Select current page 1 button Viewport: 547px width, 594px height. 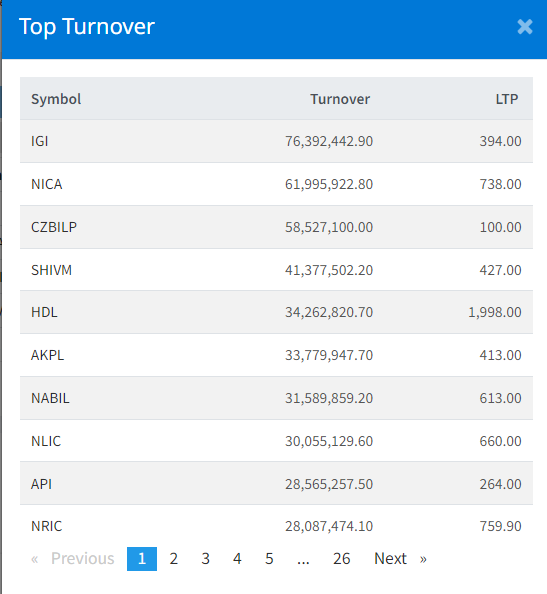coord(142,558)
